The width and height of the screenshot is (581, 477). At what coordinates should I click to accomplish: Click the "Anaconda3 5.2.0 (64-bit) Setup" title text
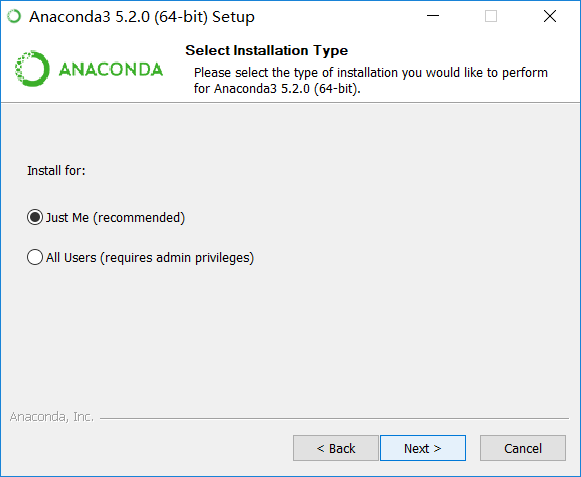tap(142, 17)
